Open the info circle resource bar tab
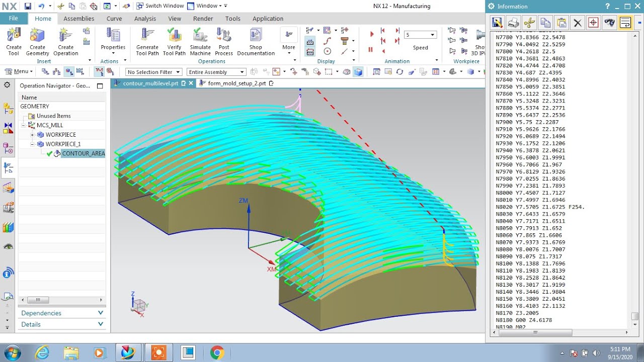This screenshot has width=644, height=362. (x=8, y=274)
